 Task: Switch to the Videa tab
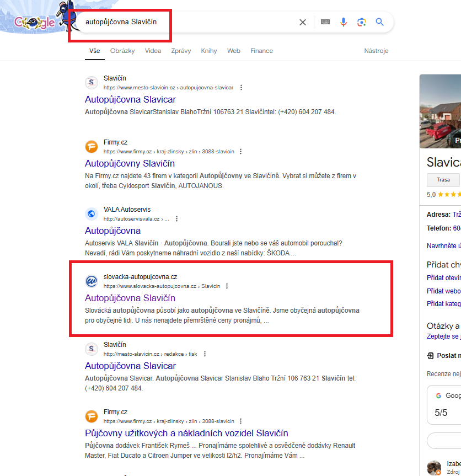[x=153, y=51]
